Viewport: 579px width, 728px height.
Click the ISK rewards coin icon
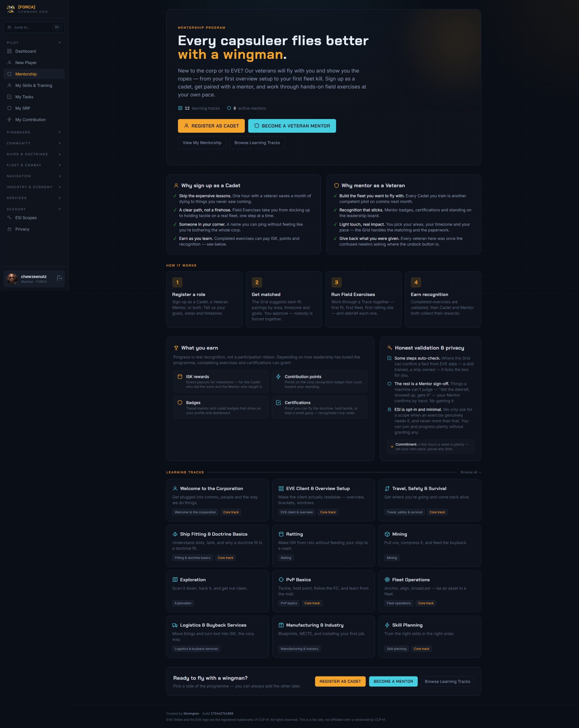tap(180, 377)
